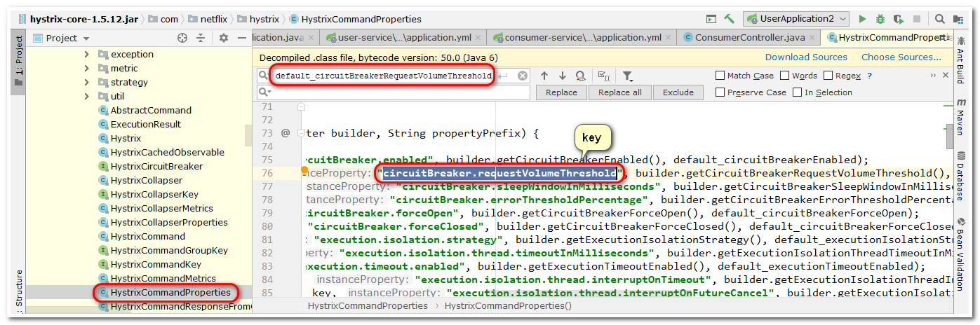The image size is (980, 325).
Task: Click the select all occurrences icon
Action: (603, 76)
